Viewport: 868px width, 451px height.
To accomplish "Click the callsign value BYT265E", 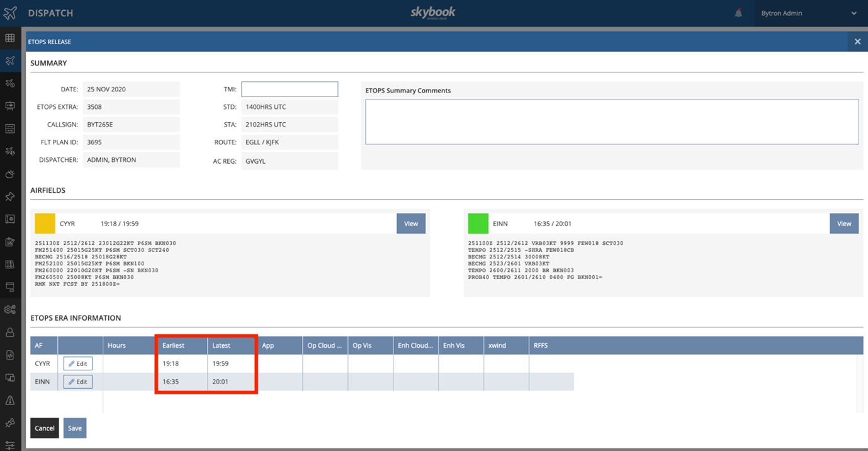I will 131,125.
